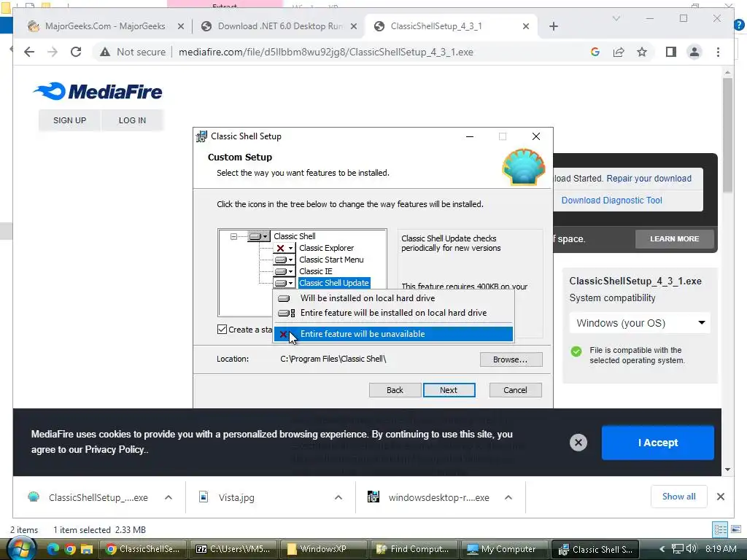Show hidden tray icons arrow
747x560 pixels.
[662, 549]
